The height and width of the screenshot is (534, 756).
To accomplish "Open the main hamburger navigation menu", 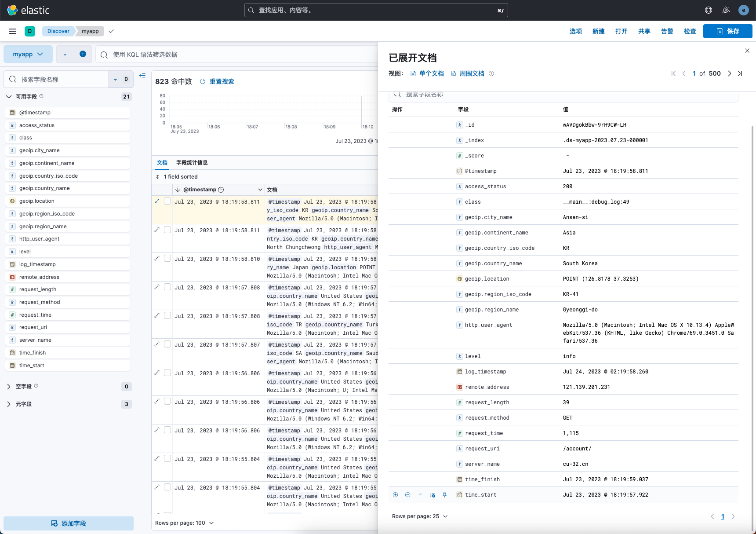I will pyautogui.click(x=12, y=31).
